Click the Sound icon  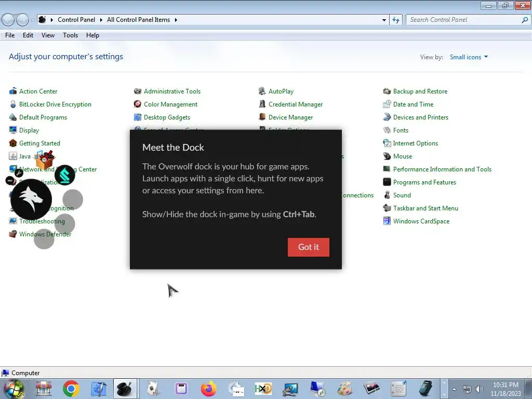(387, 195)
